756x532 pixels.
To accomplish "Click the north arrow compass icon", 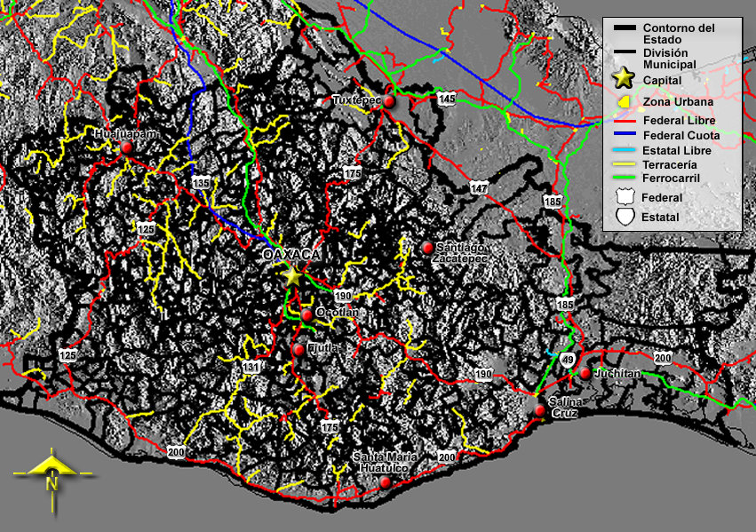I will tap(53, 480).
